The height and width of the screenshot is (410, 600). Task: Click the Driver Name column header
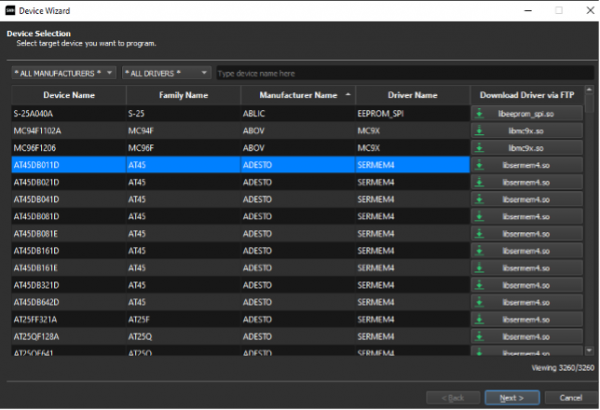coord(412,95)
